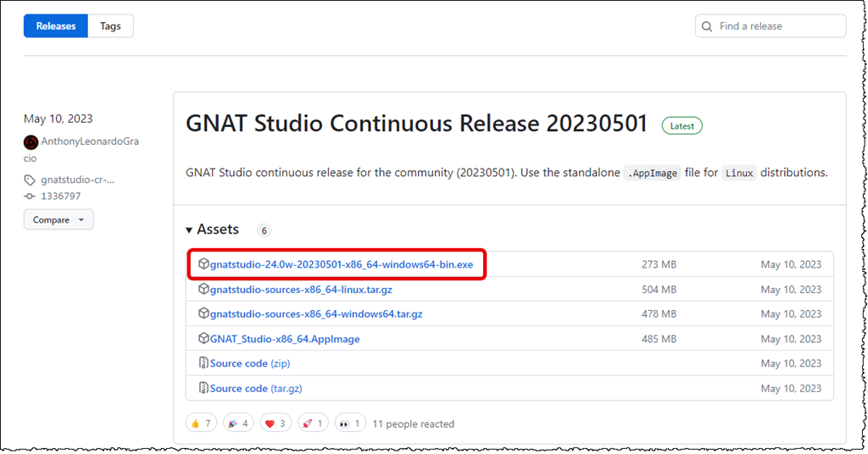The width and height of the screenshot is (868, 454).
Task: Open the AnthonyLeonardoGracio profile link
Action: [x=81, y=149]
